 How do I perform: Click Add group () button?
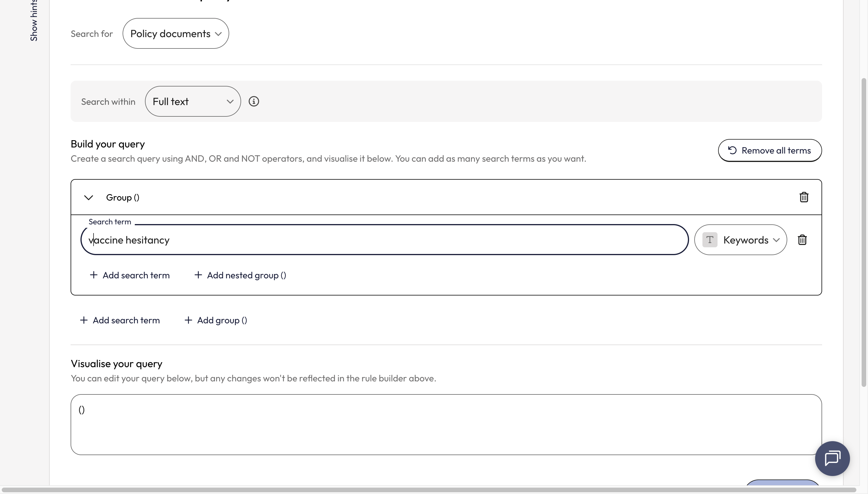coord(216,320)
